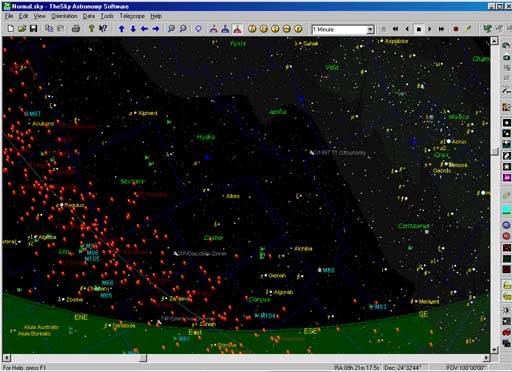Click the first magnifier zoom icon
The height and width of the screenshot is (372, 512).
[x=171, y=29]
